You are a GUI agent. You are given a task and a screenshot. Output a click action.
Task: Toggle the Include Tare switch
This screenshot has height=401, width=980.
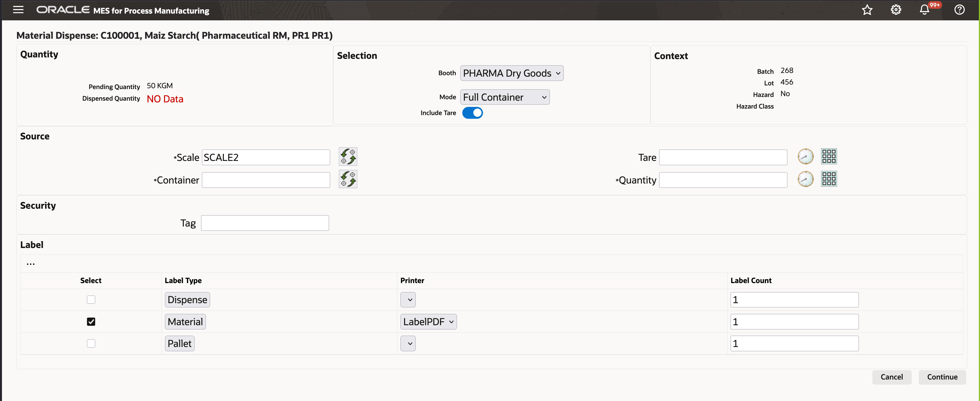472,113
